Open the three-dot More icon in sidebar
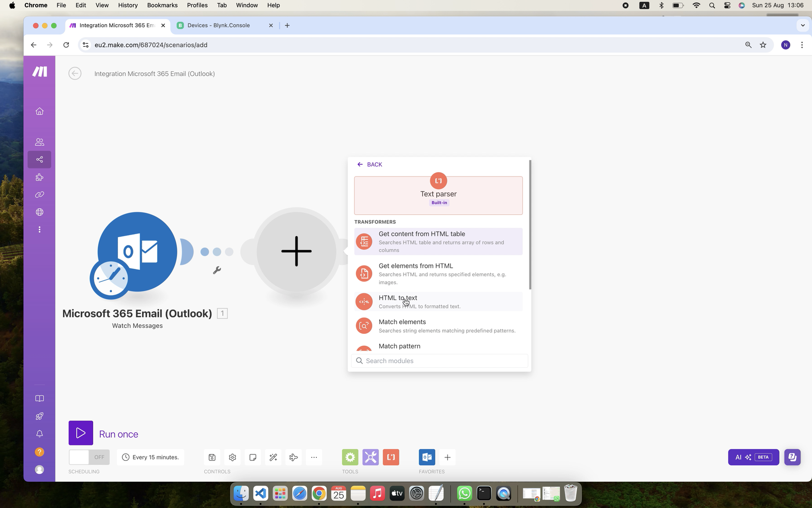Viewport: 812px width, 508px height. click(x=40, y=230)
